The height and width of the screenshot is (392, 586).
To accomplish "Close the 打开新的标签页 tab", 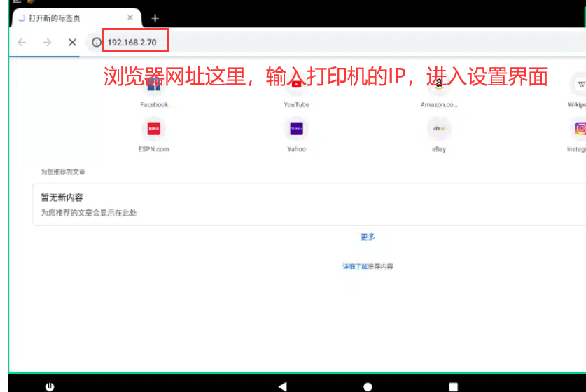I will pos(130,17).
